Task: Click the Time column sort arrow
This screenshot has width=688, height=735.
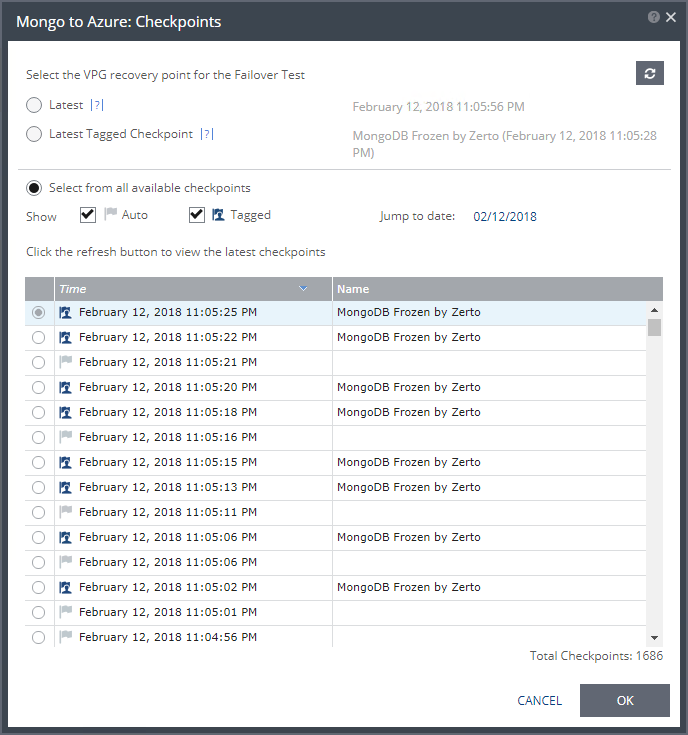Action: pyautogui.click(x=304, y=289)
